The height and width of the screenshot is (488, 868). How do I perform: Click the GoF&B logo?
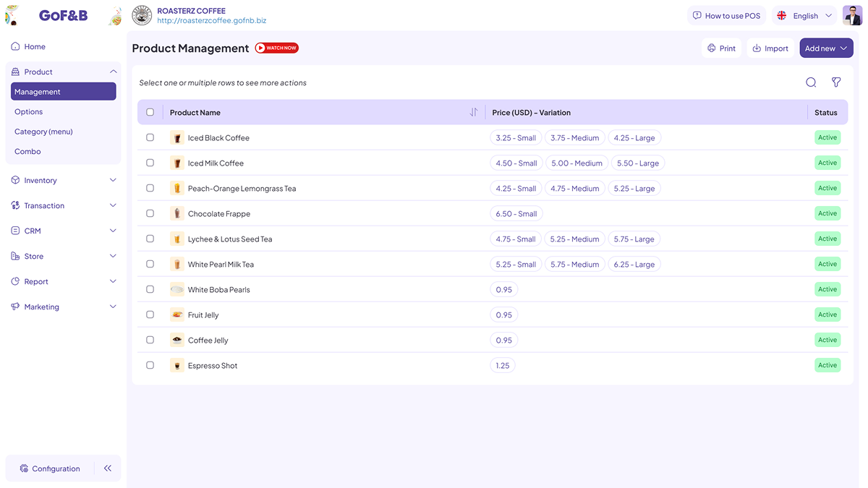pyautogui.click(x=63, y=15)
